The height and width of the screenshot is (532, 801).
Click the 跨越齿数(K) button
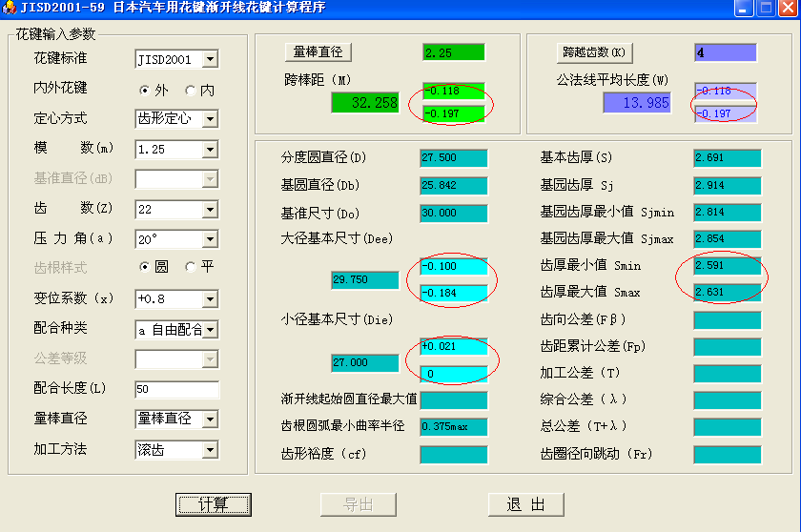(x=594, y=52)
